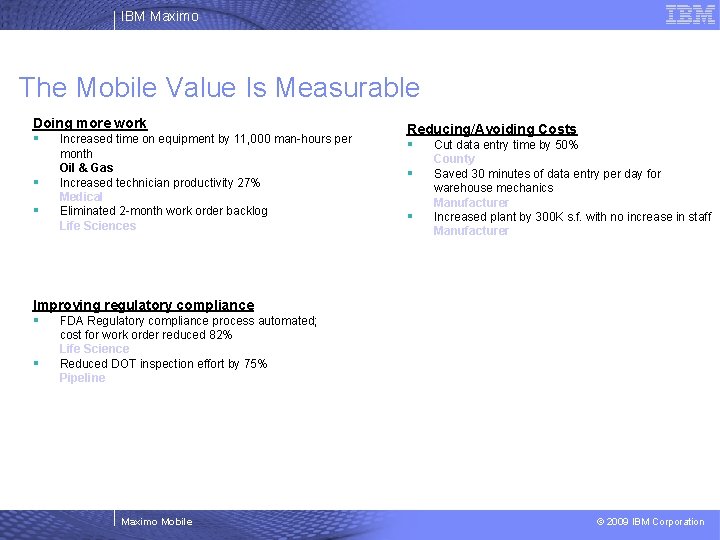The width and height of the screenshot is (720, 540).
Task: Click the 'Pipeline' label
Action: pos(82,377)
